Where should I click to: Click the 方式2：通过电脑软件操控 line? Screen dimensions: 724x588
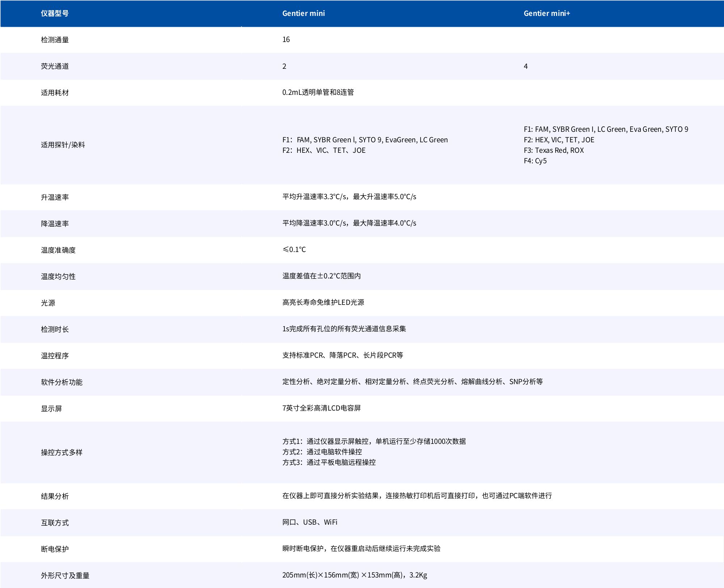(x=322, y=452)
